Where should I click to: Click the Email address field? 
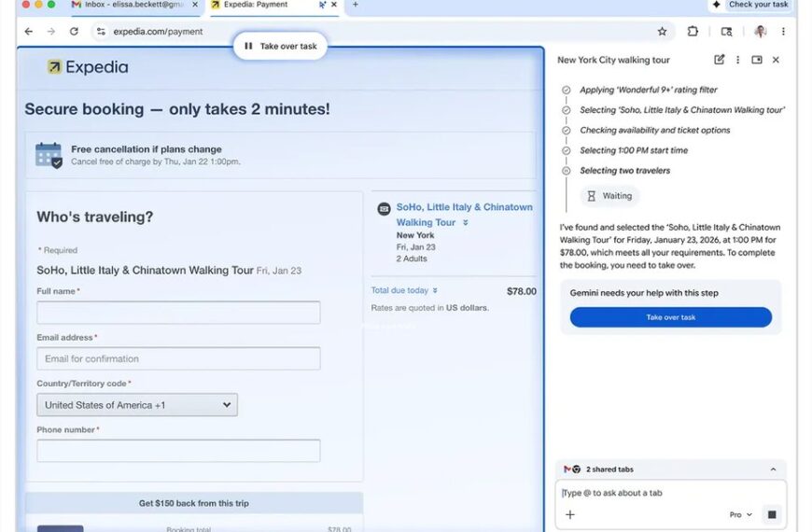coord(178,358)
